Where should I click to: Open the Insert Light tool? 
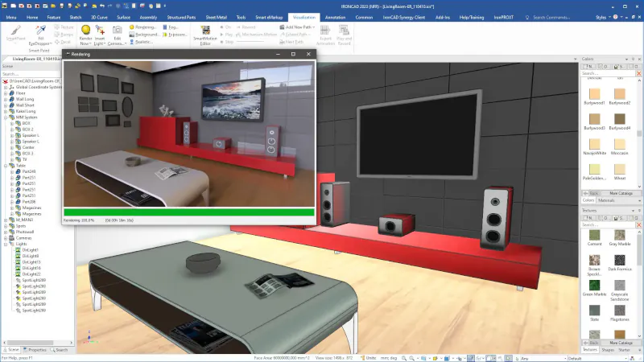pos(100,32)
